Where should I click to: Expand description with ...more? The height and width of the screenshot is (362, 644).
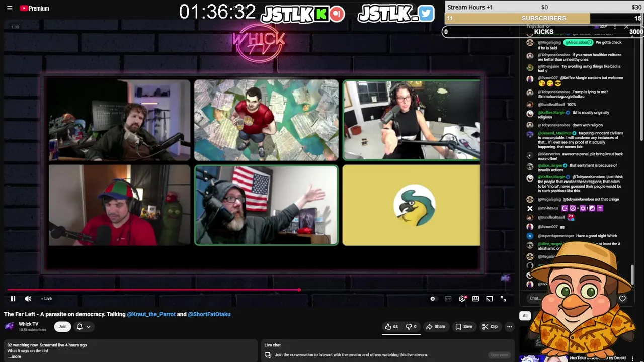pyautogui.click(x=15, y=357)
